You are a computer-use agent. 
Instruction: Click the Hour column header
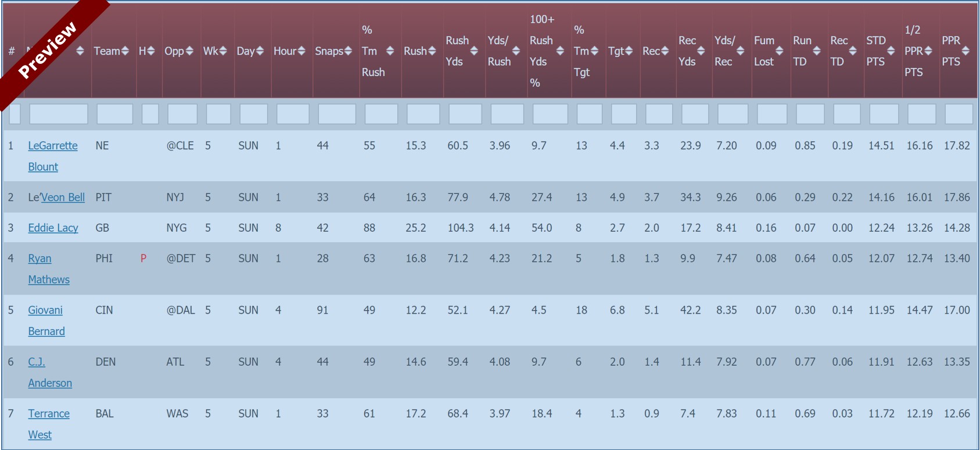[285, 51]
